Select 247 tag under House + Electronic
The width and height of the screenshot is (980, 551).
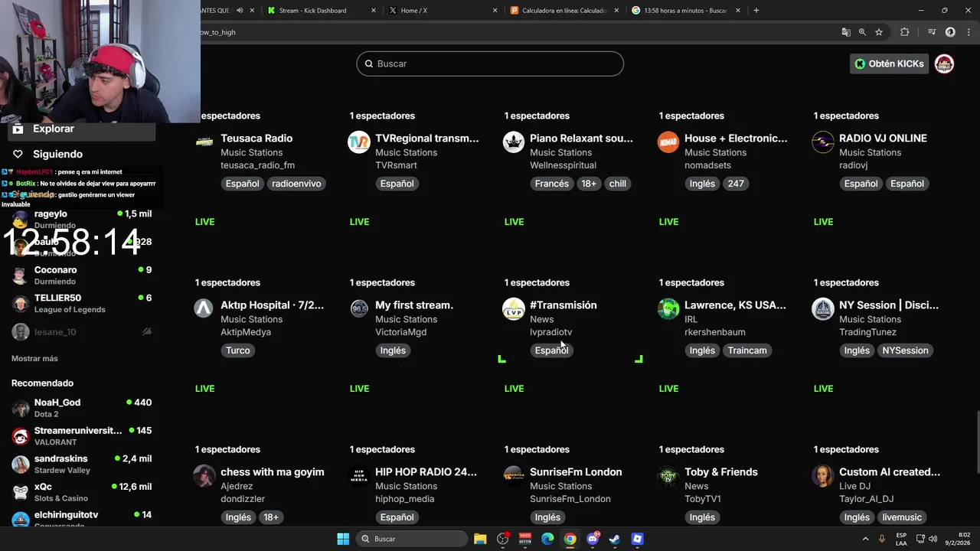(736, 183)
